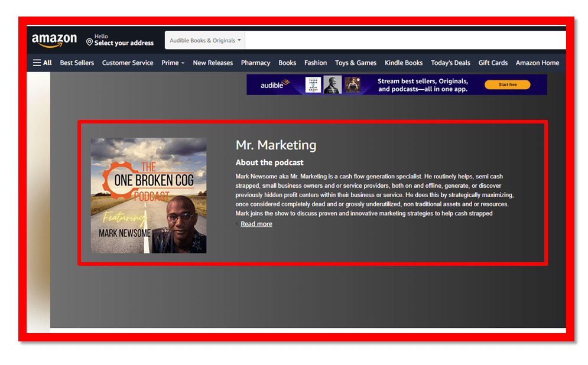Image resolution: width=588 pixels, height=365 pixels.
Task: Browse the Toys & Games category
Action: [356, 63]
